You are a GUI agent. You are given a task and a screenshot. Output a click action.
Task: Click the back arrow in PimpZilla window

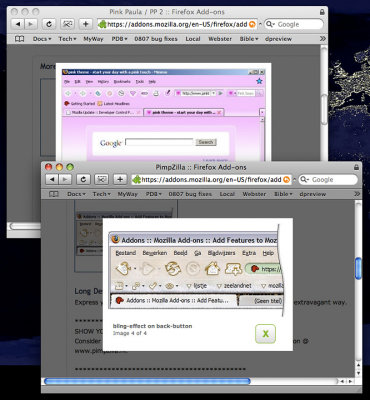52,180
